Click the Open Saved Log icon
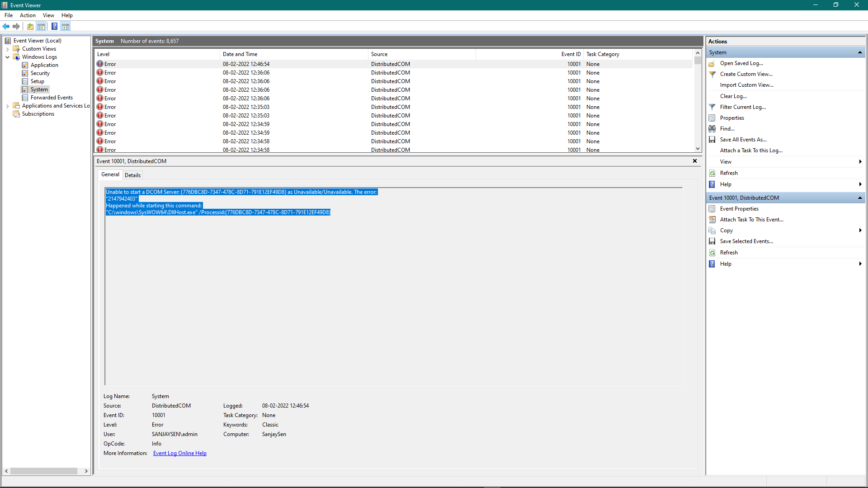Viewport: 868px width, 488px height. point(712,64)
